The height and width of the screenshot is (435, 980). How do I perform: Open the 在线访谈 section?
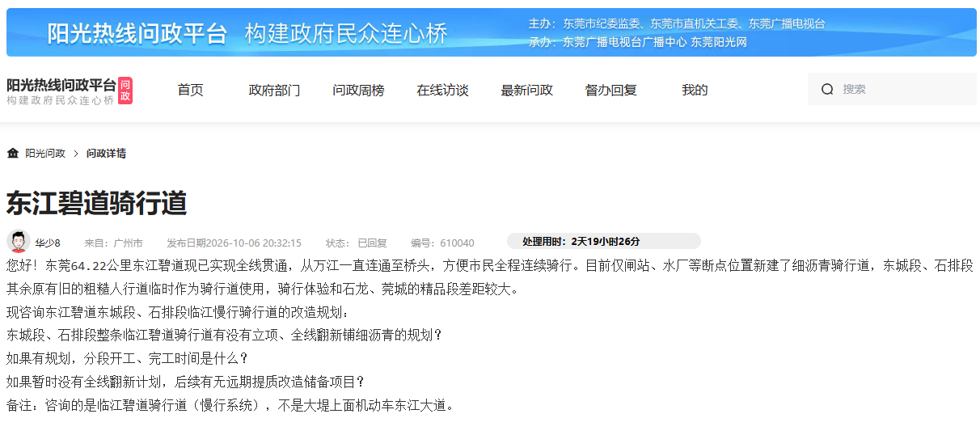point(442,90)
